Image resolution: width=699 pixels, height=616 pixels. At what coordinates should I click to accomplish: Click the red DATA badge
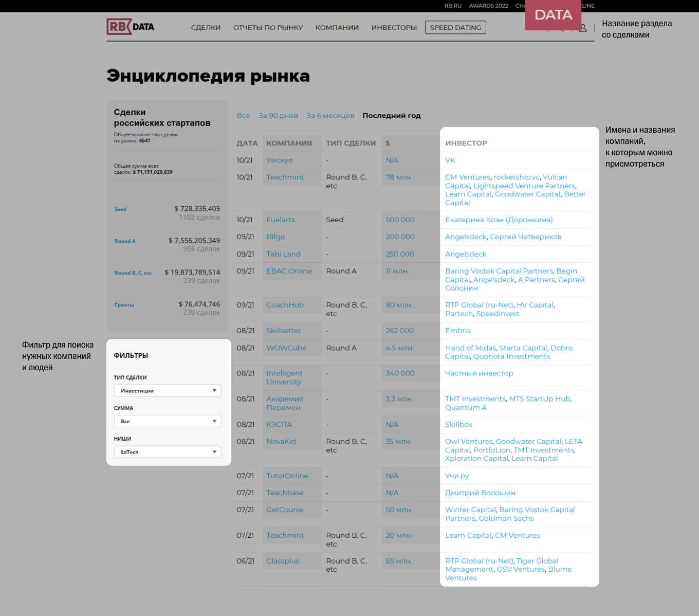tap(553, 15)
